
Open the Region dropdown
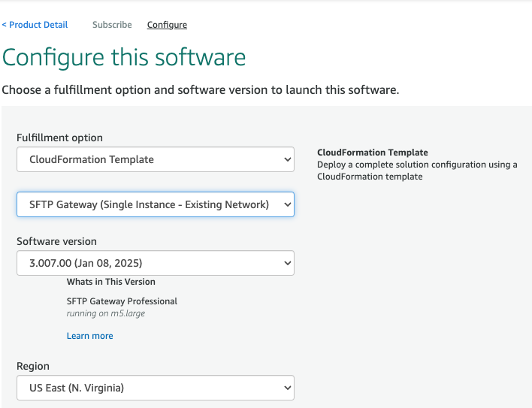156,388
